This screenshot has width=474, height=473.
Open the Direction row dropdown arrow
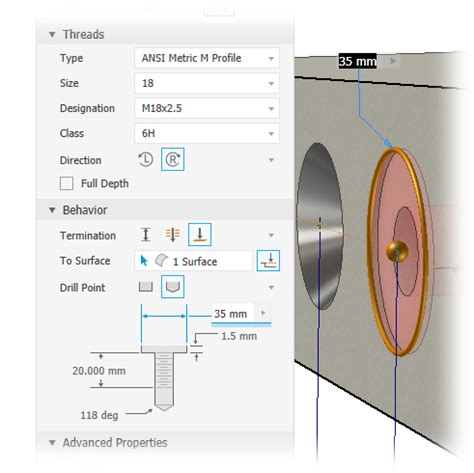coord(271,160)
